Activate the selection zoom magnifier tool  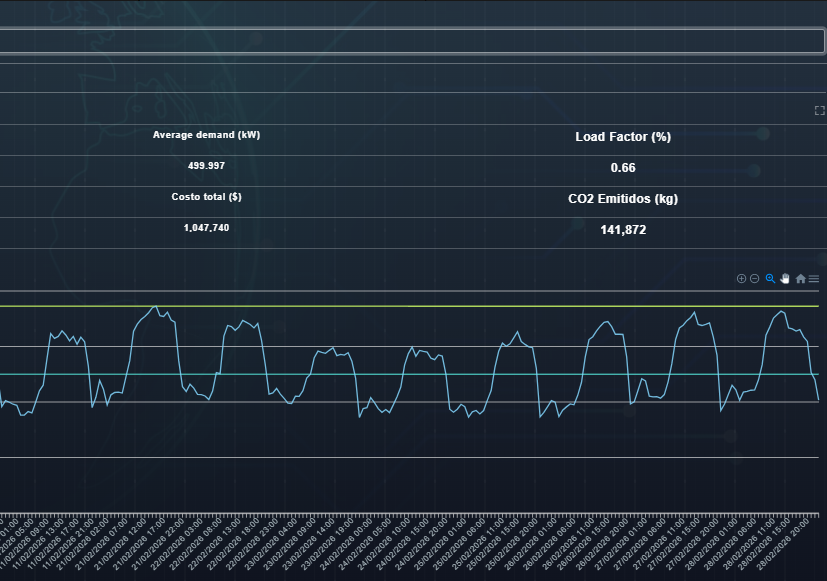(x=770, y=278)
